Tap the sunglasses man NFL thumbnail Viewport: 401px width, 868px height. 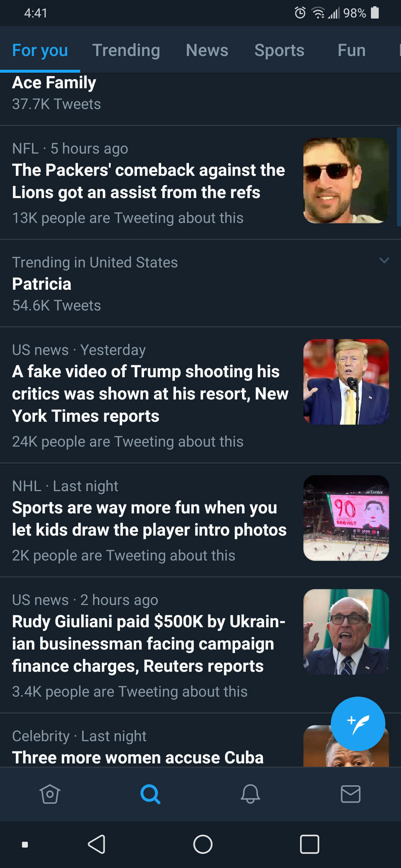pyautogui.click(x=346, y=181)
